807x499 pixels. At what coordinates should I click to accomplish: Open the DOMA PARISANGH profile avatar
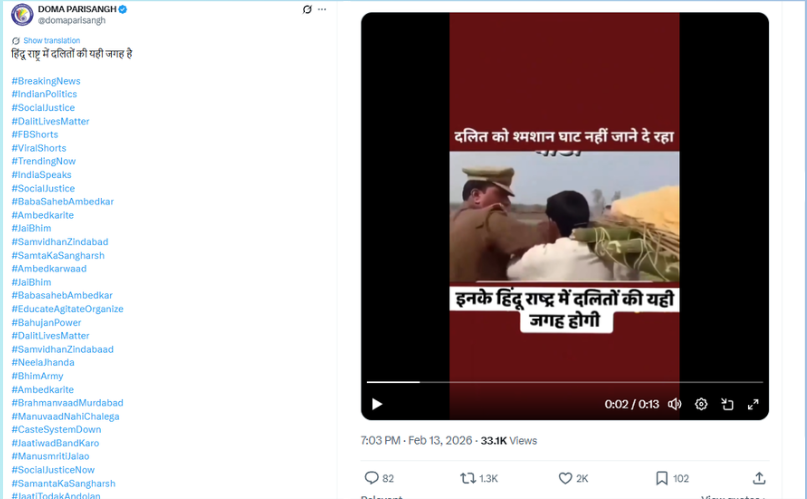pyautogui.click(x=22, y=14)
